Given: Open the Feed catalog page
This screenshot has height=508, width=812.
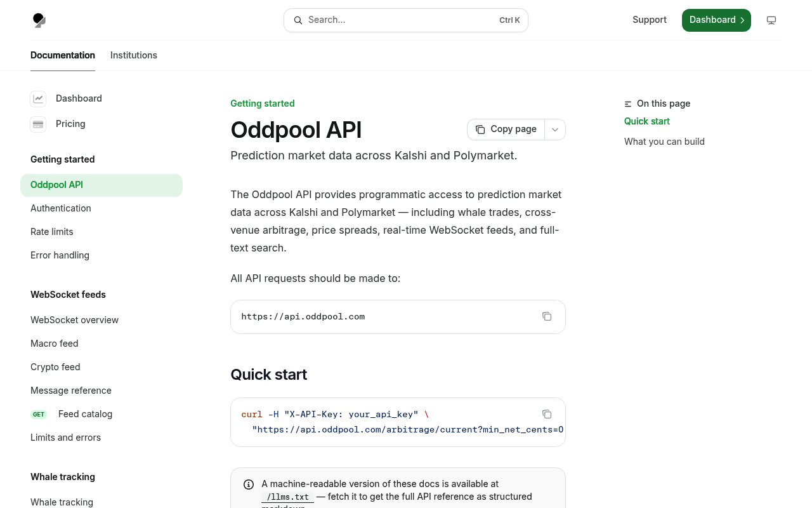Looking at the screenshot, I should point(85,414).
